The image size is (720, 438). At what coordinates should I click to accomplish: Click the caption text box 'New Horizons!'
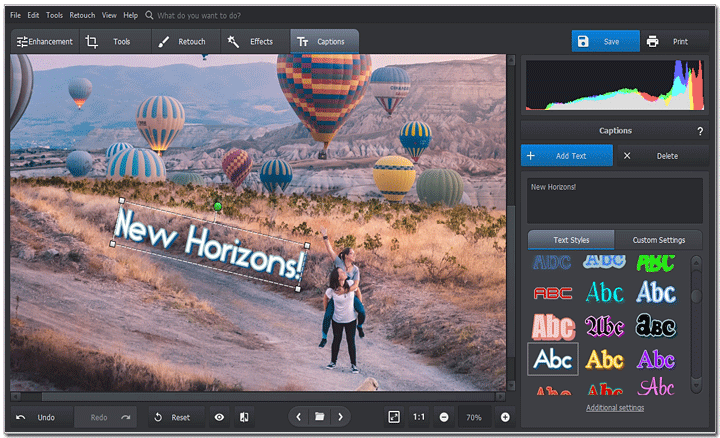[615, 201]
